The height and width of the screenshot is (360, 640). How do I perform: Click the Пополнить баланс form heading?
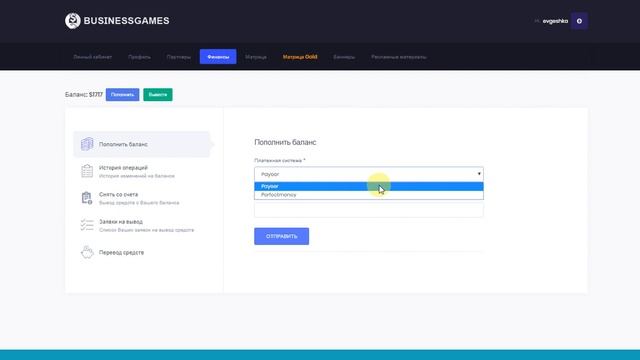285,142
